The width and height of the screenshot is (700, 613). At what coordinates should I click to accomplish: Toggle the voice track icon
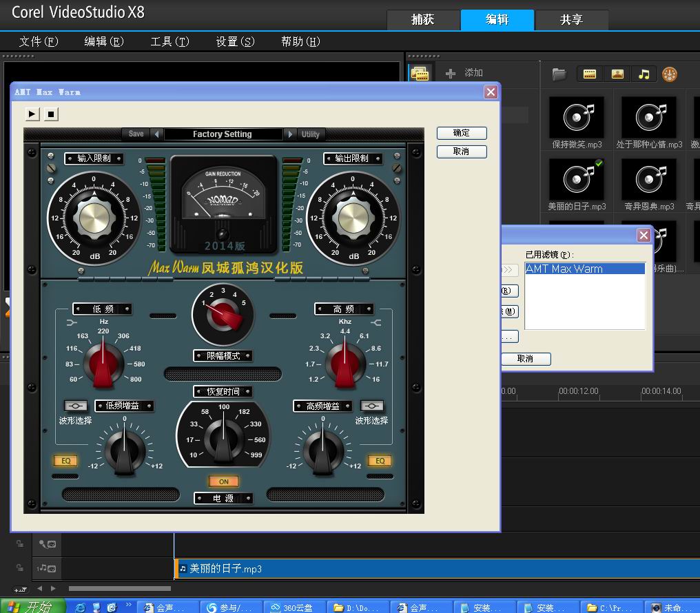click(48, 544)
